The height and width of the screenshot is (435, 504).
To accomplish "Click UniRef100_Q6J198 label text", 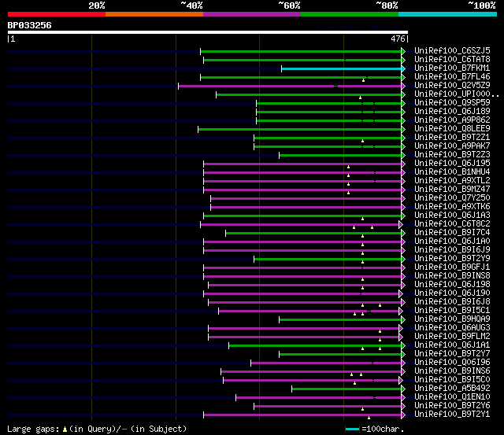I will (452, 285).
